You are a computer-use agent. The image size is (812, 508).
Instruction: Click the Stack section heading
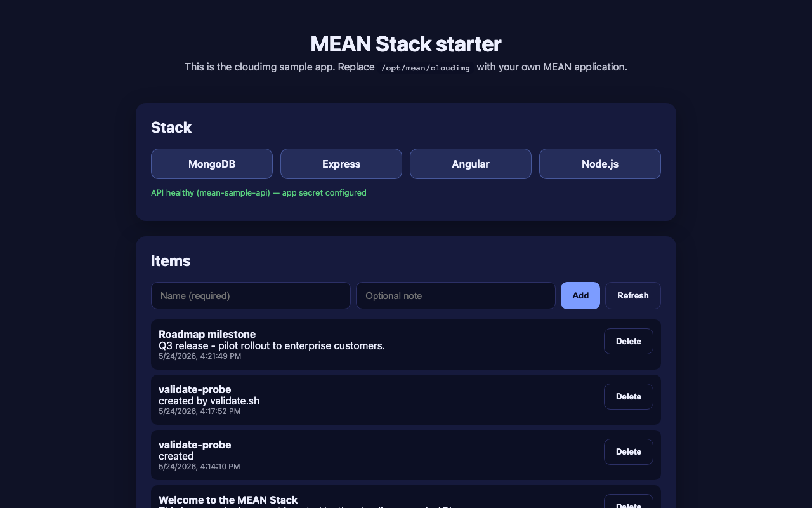[171, 128]
